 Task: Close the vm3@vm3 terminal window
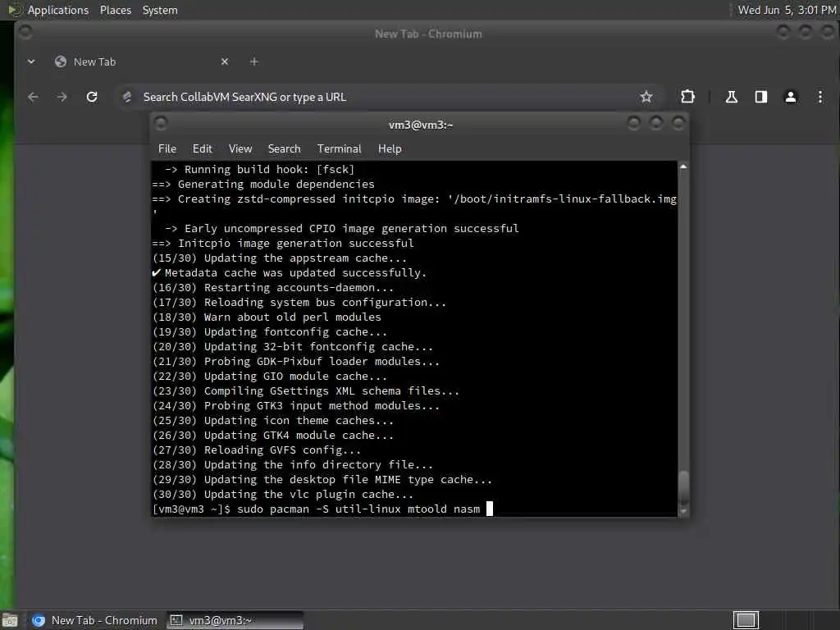[x=678, y=124]
